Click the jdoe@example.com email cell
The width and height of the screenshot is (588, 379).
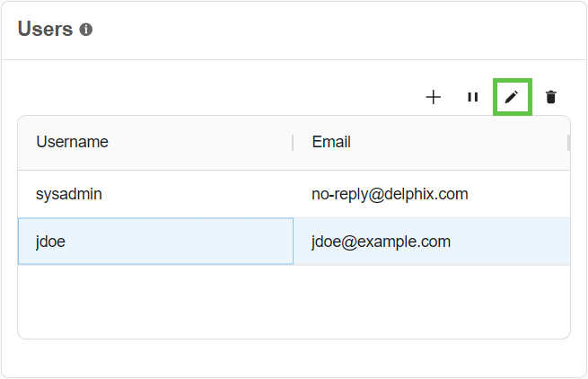click(x=381, y=242)
